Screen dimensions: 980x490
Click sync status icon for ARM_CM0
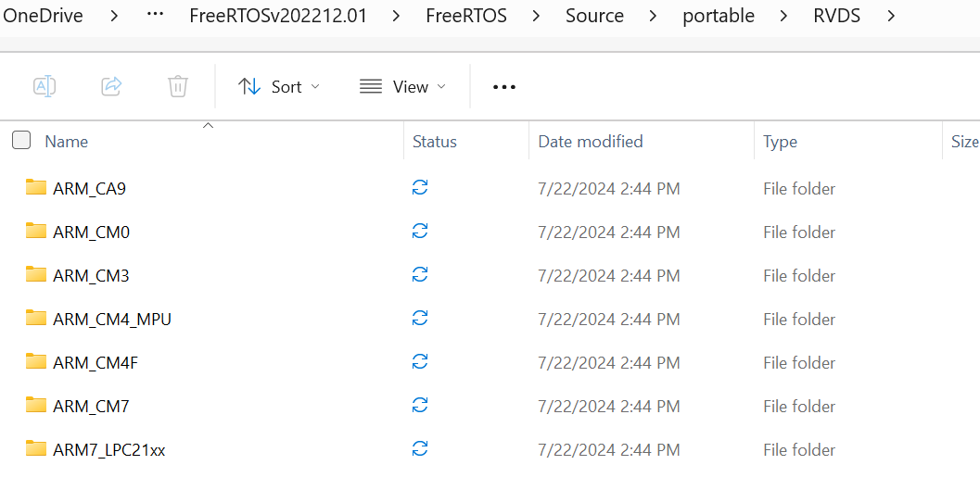click(420, 232)
